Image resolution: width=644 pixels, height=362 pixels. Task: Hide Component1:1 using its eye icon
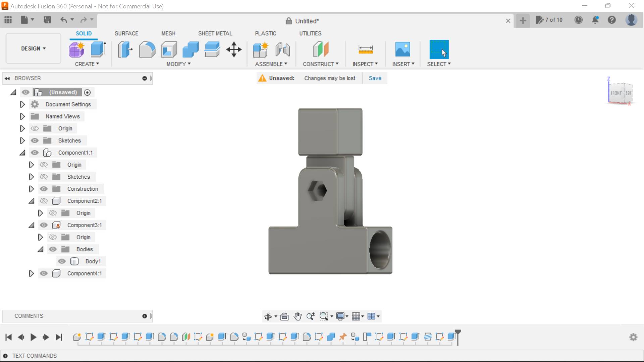(35, 153)
